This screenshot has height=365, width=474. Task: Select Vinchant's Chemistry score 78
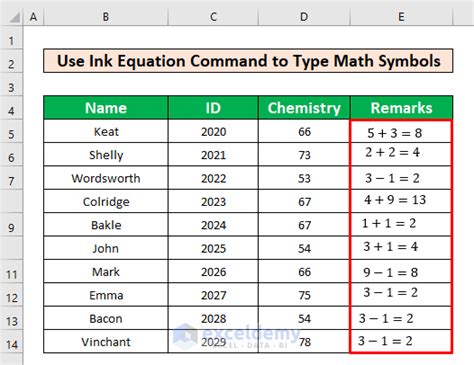304,342
